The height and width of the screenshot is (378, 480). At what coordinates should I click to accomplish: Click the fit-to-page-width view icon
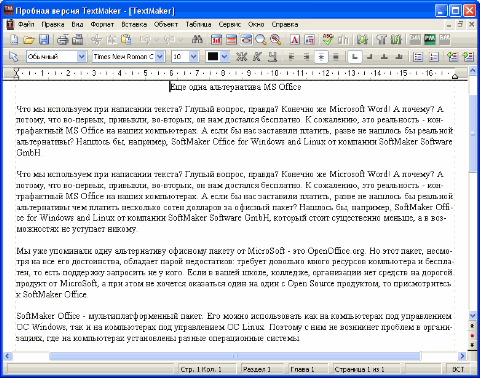coord(246,40)
